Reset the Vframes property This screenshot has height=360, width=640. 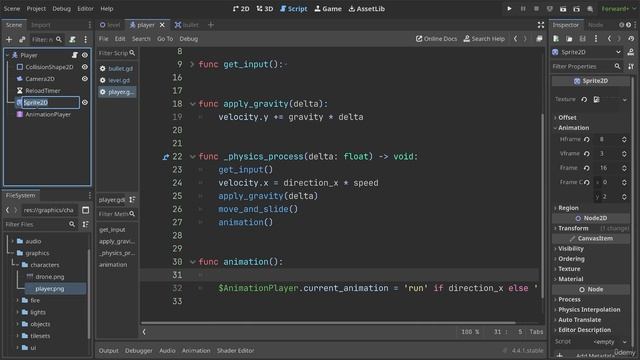(587, 154)
